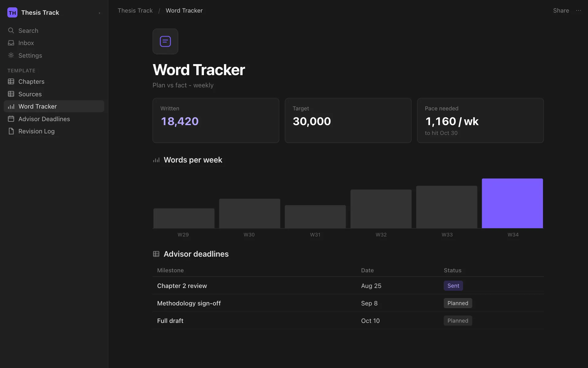
Task: Open the three-dot more options menu
Action: (x=579, y=10)
